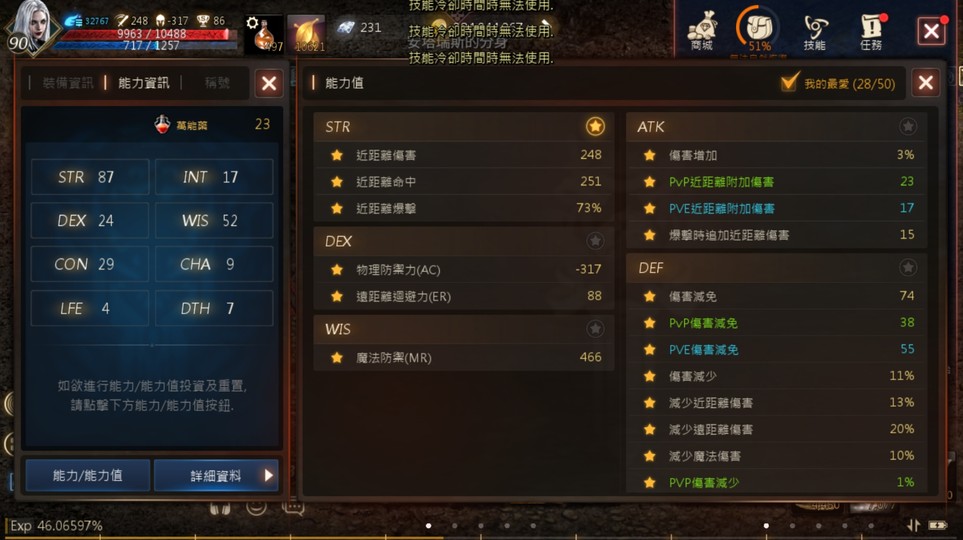Collapse the WIS section header

tap(464, 329)
